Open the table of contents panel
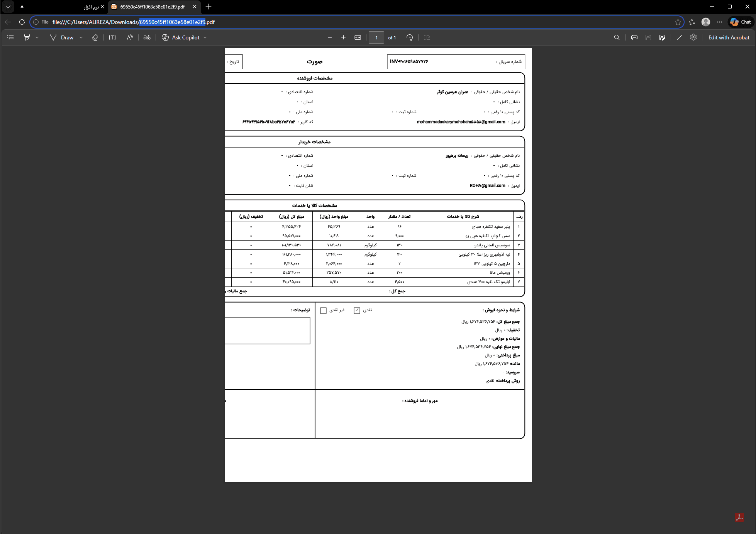 [10, 37]
